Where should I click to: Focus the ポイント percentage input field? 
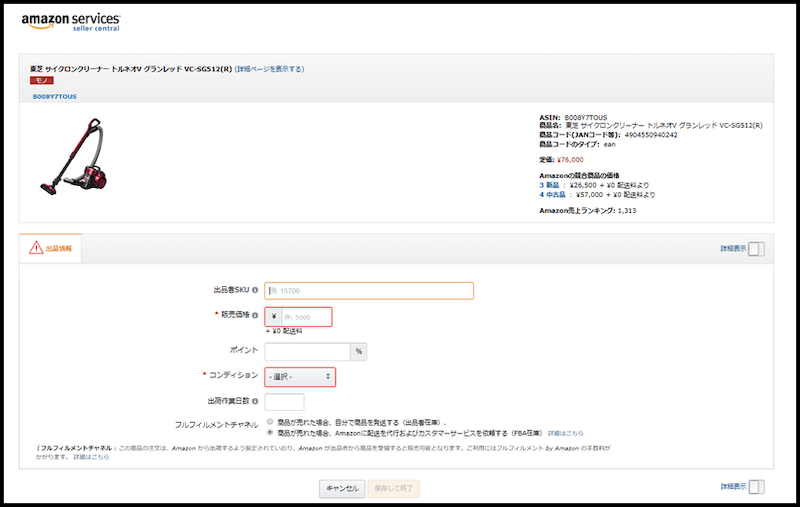click(307, 351)
